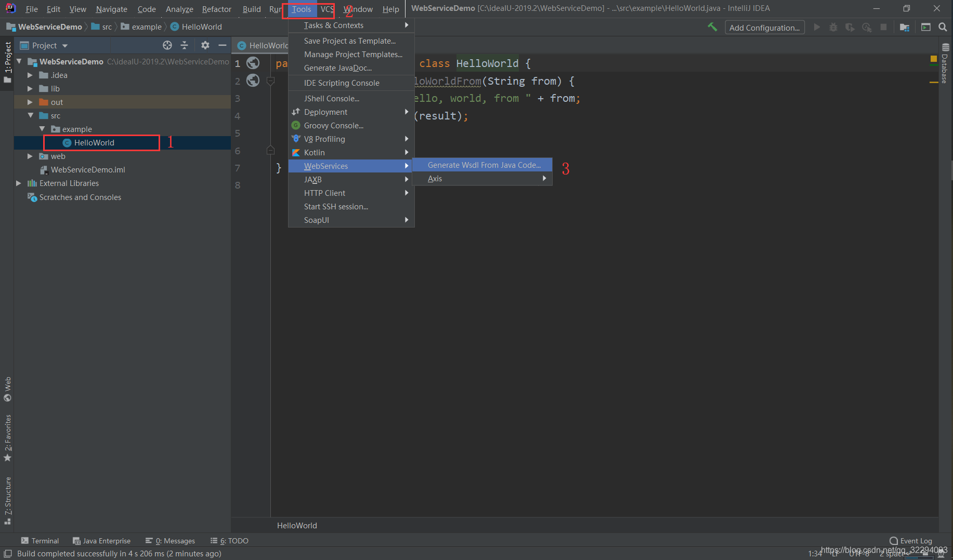Viewport: 953px width, 560px height.
Task: Open the 6: TODO tool window
Action: tap(229, 541)
